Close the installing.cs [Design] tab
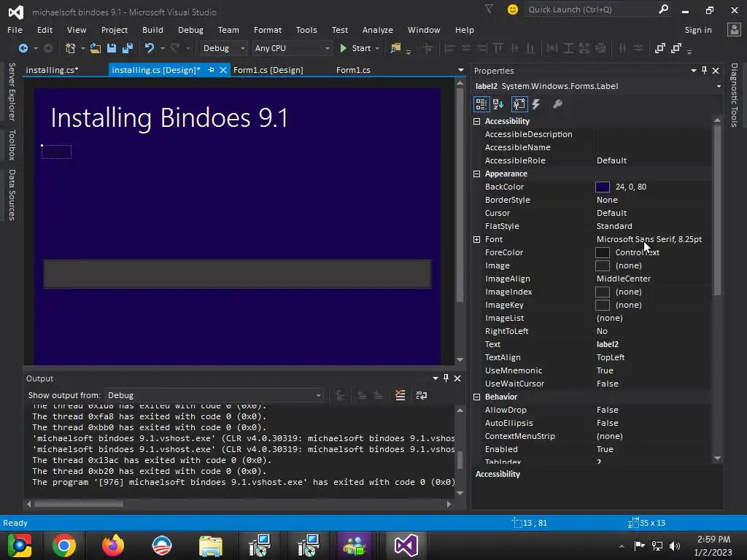 222,70
